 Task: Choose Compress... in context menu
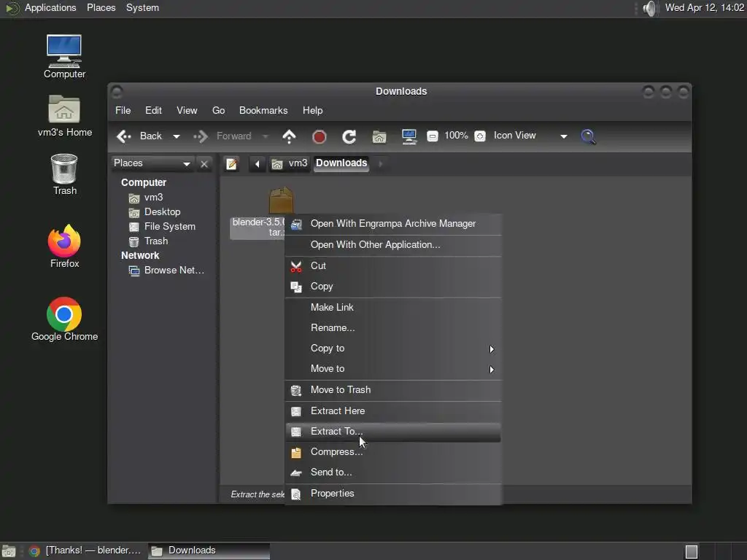tap(393, 452)
